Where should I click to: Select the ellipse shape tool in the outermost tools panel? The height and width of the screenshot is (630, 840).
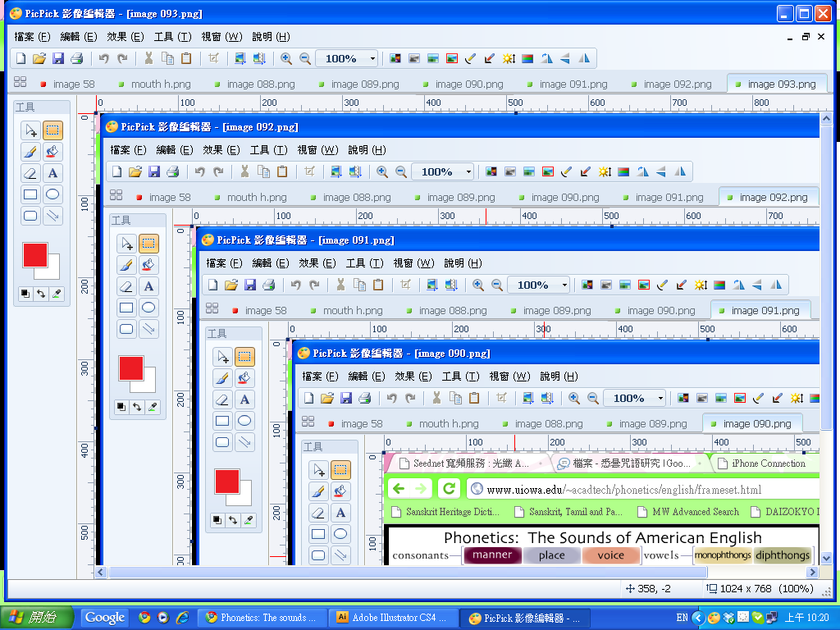(52, 194)
